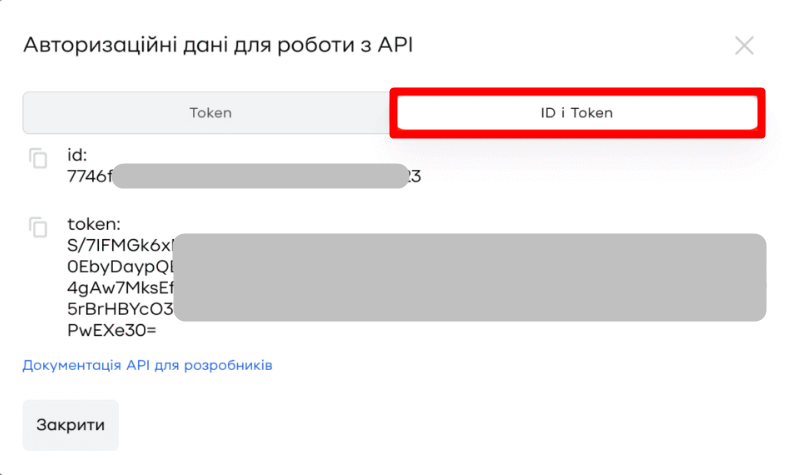This screenshot has height=475, width=785.
Task: Select the 'ID і Token' tab
Action: (576, 113)
